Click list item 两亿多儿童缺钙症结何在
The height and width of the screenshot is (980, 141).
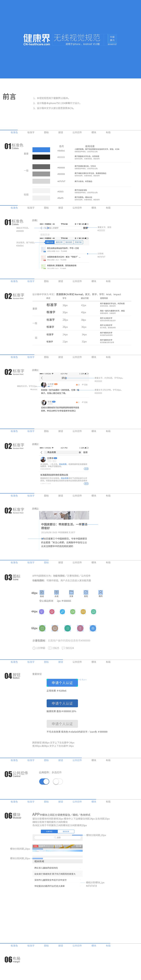click(46, 868)
